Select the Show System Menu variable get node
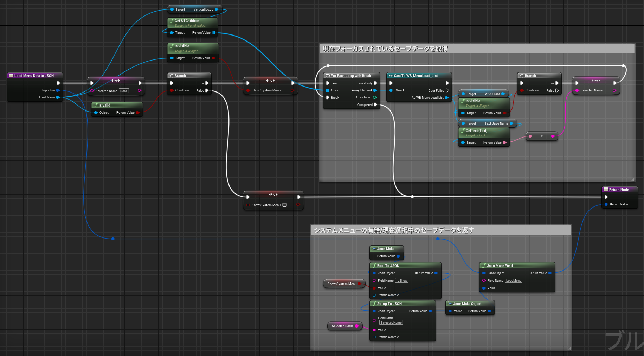This screenshot has width=644, height=356. (344, 284)
